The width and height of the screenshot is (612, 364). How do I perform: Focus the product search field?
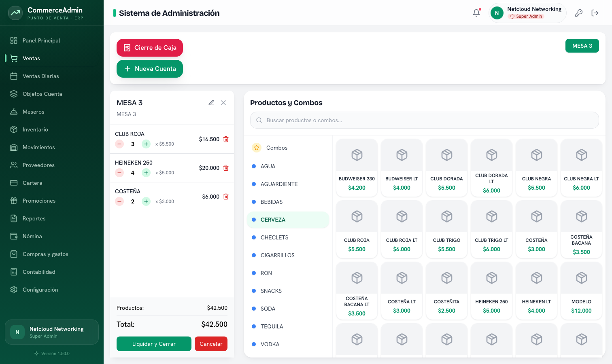[425, 120]
